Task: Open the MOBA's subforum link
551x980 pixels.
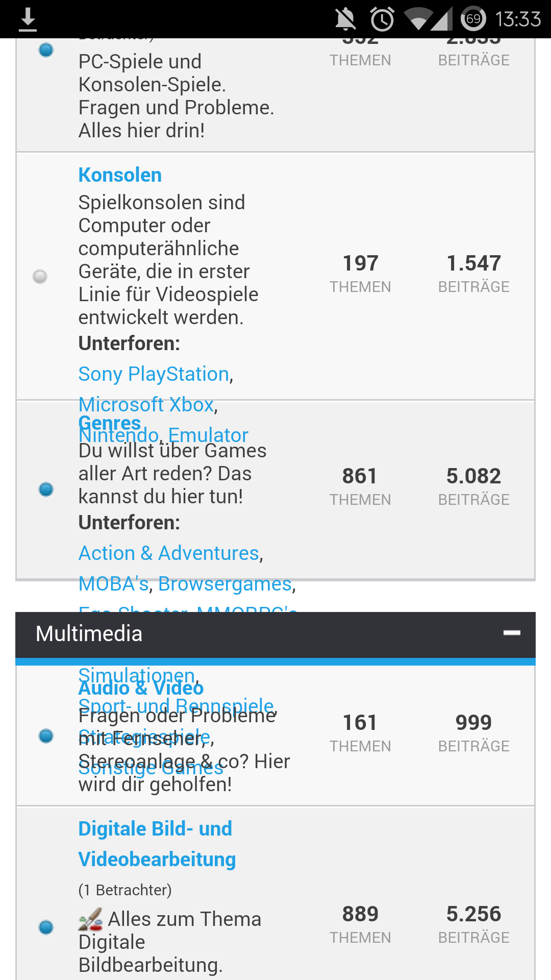Action: (113, 584)
